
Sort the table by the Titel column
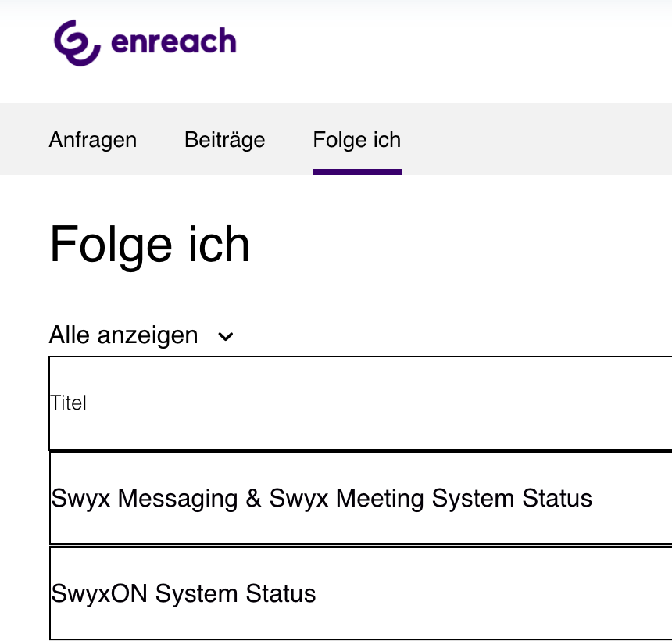click(69, 403)
